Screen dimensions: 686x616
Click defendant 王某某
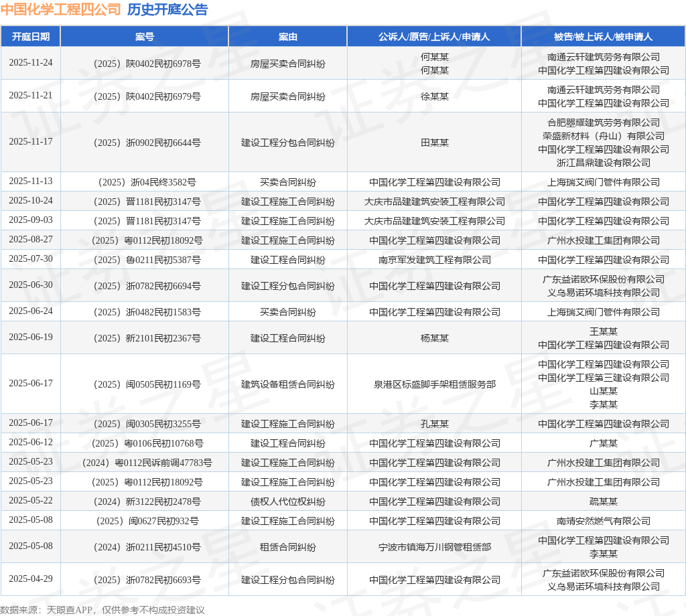coord(604,332)
